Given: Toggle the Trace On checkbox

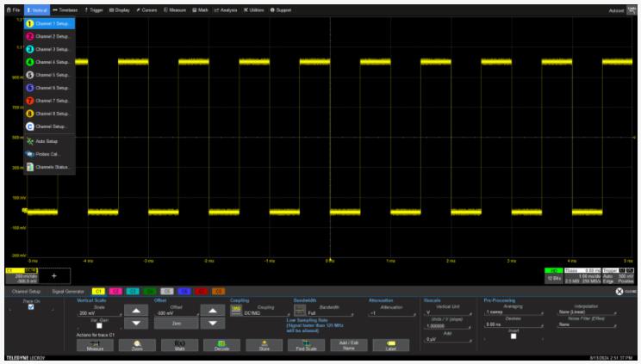Looking at the screenshot, I should 32,306.
